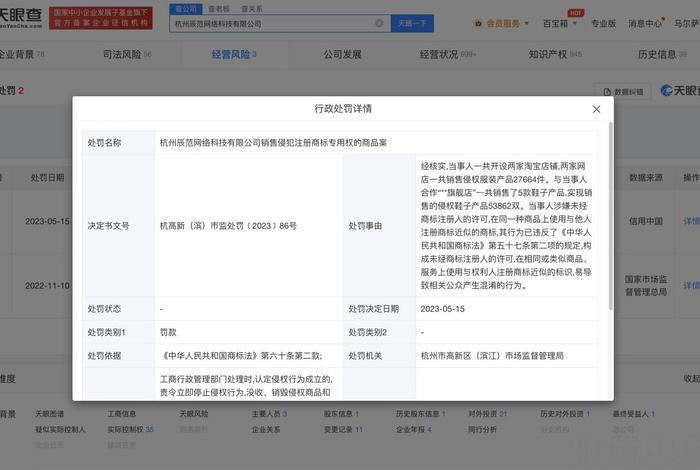Click the 处罚日期 column header
700x470 pixels.
(47, 178)
